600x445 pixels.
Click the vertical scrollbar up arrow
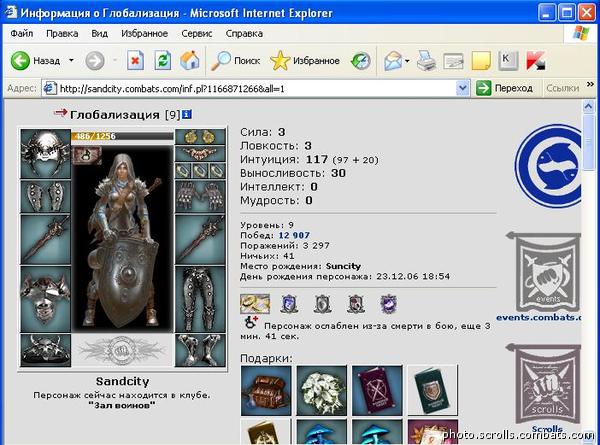[589, 106]
